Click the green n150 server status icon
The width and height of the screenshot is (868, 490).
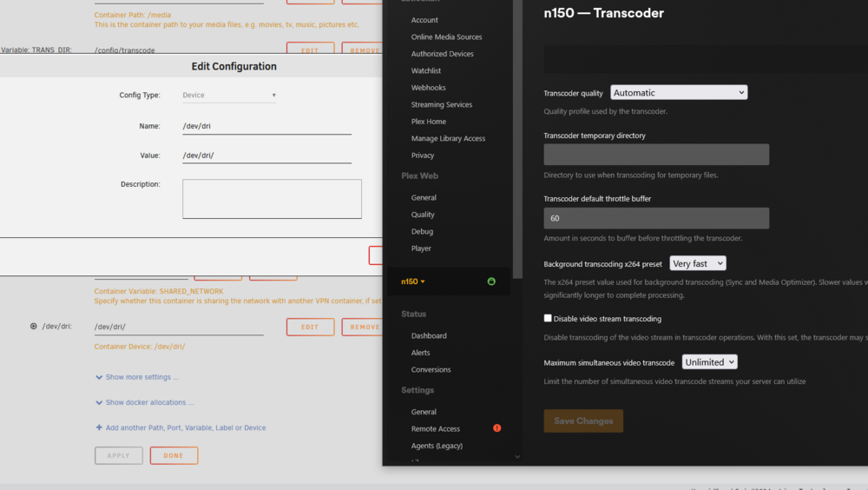pos(491,281)
